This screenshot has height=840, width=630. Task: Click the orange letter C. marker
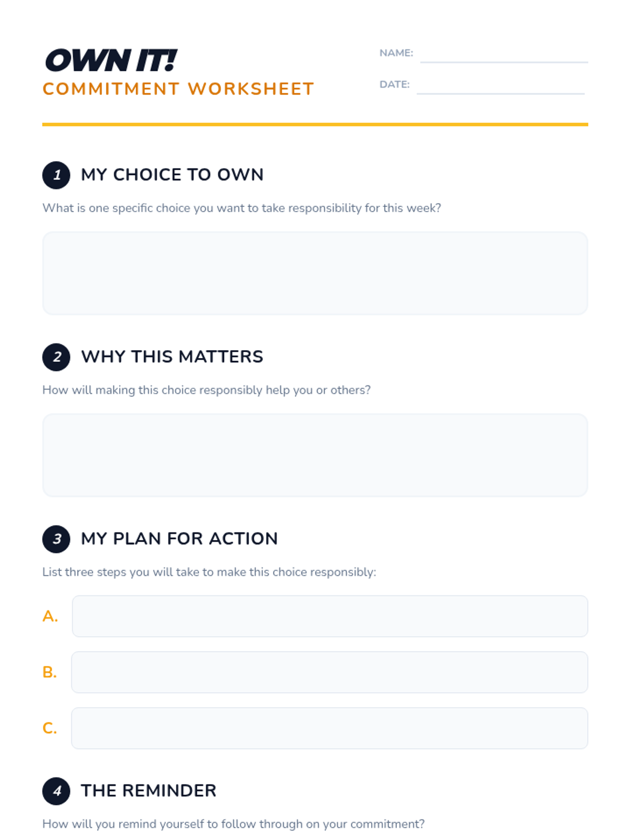coord(49,728)
